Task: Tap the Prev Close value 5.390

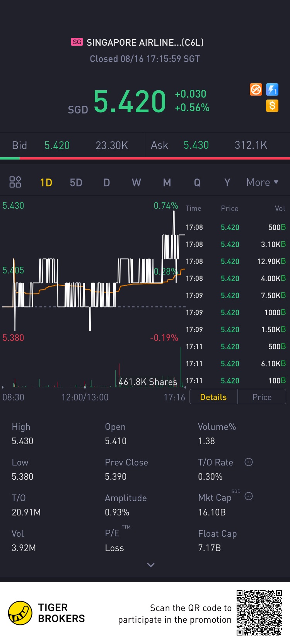Action: [116, 477]
